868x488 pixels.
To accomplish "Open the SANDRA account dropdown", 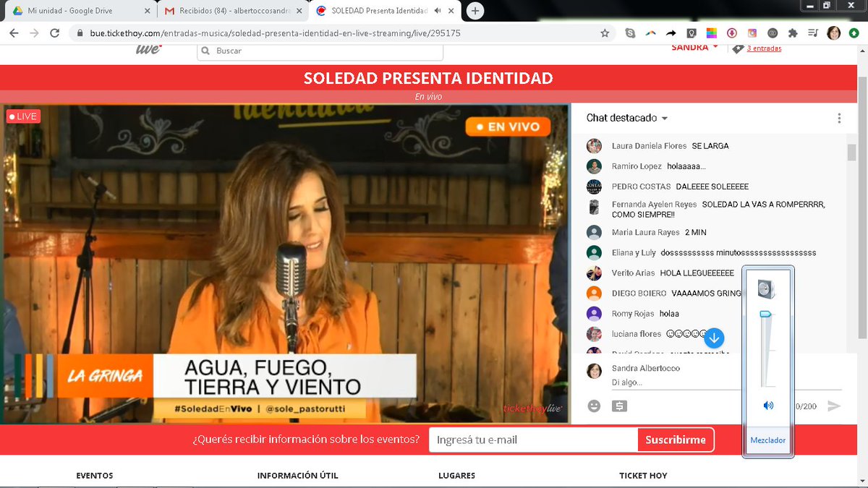I will coord(695,48).
